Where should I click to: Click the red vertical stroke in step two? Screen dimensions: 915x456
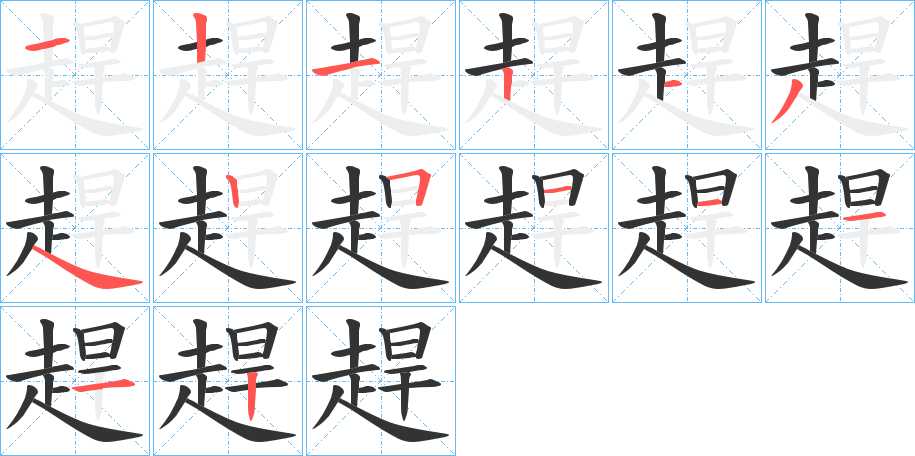tap(200, 37)
